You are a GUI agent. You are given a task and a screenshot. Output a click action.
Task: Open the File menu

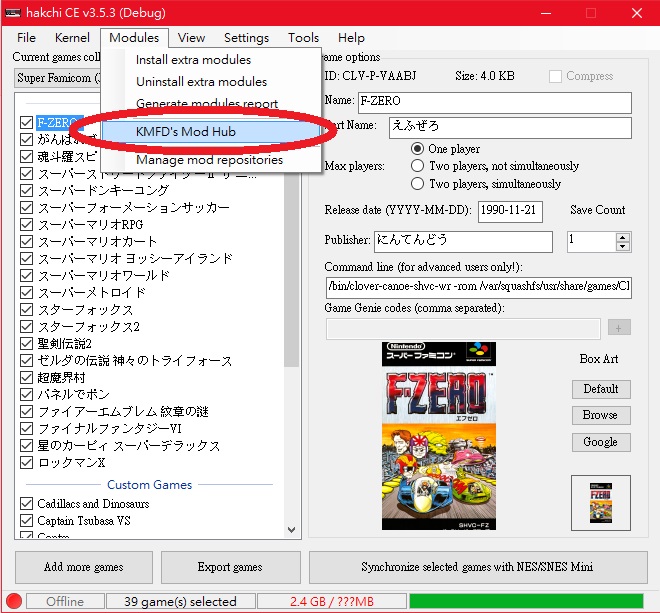click(x=26, y=38)
